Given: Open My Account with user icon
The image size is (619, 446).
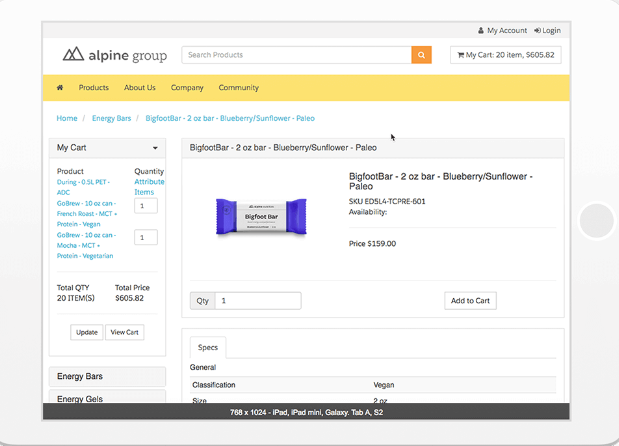Looking at the screenshot, I should (502, 31).
